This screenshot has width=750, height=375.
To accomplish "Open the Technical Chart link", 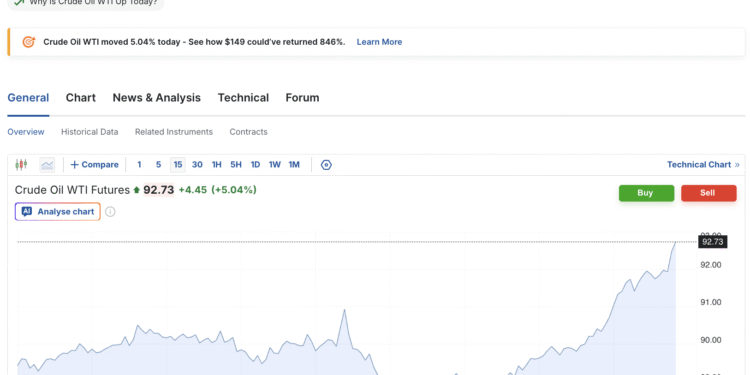I will click(x=703, y=165).
